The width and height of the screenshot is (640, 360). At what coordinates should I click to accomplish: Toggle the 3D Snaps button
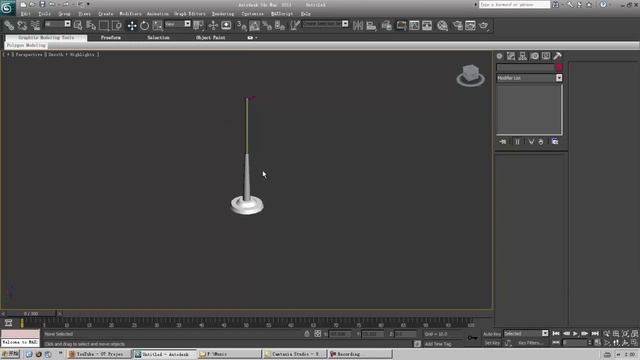pos(242,26)
